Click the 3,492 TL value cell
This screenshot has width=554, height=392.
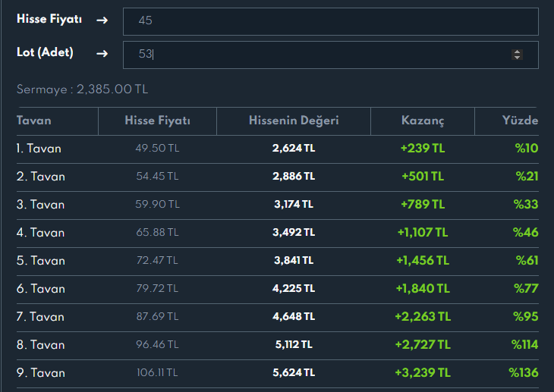click(x=294, y=232)
